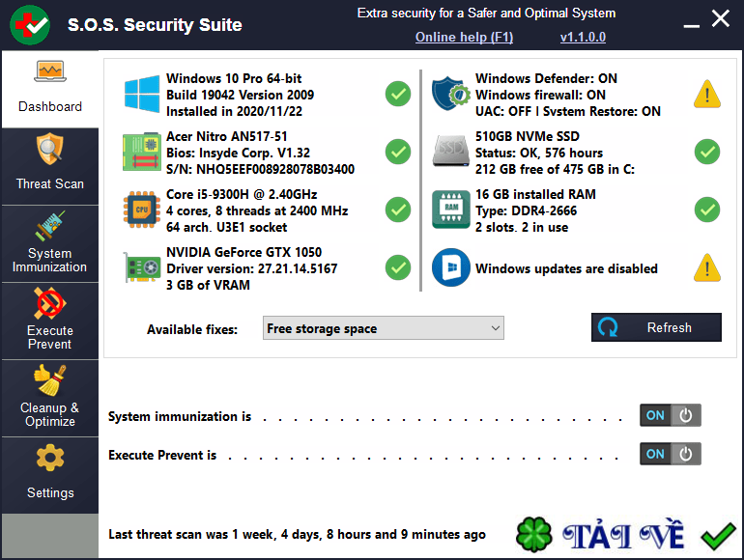Viewport: 744px width, 560px height.
Task: Click the v1.1.0.0 version link
Action: (x=583, y=37)
